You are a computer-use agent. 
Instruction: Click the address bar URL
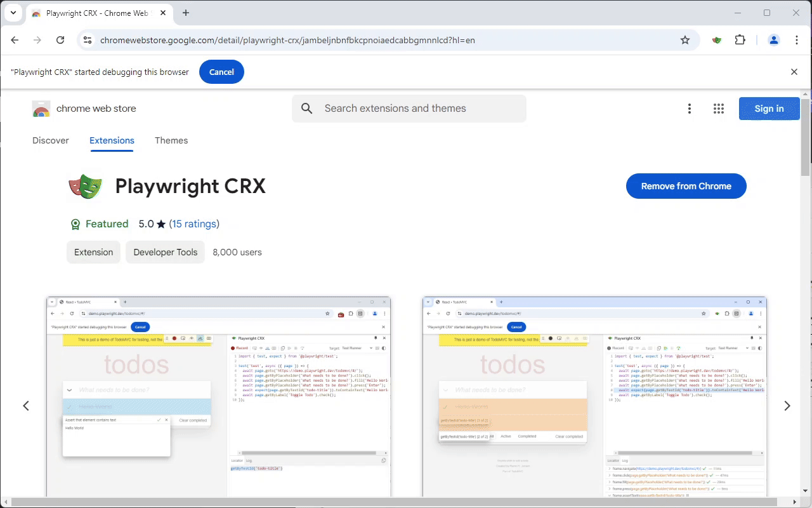pos(287,40)
